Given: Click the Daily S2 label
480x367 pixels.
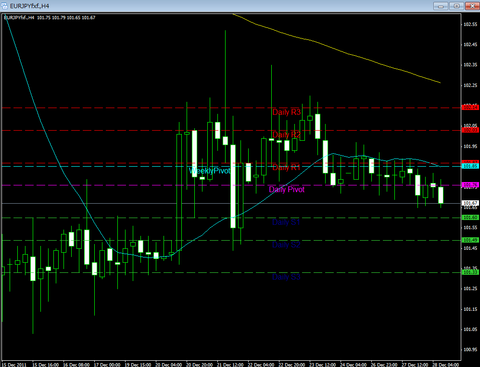Looking at the screenshot, I should [x=286, y=245].
